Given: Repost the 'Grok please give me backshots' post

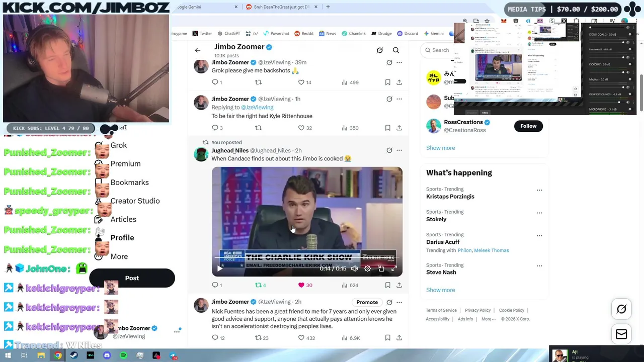Looking at the screenshot, I should coord(258,82).
